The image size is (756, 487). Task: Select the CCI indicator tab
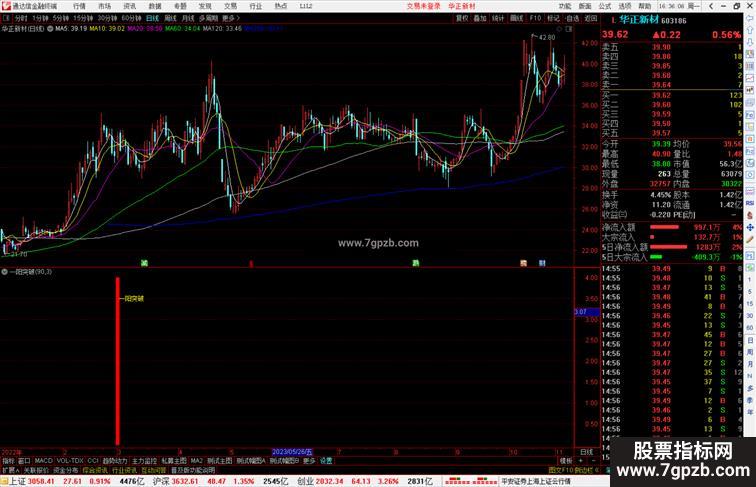pos(93,461)
